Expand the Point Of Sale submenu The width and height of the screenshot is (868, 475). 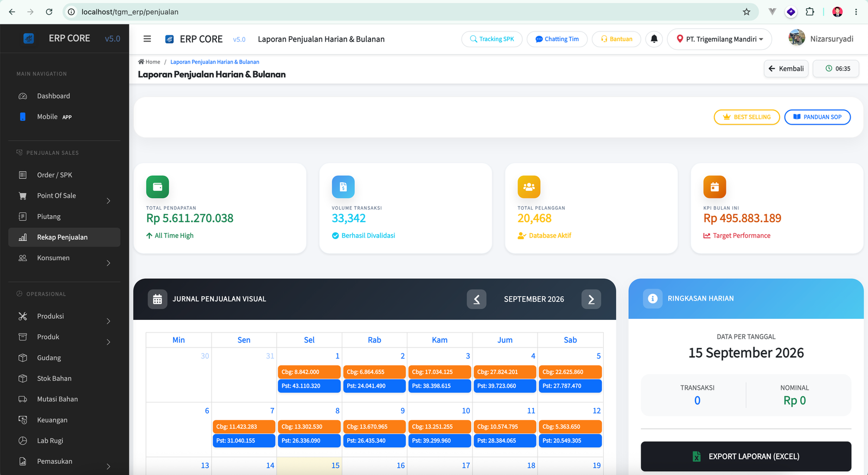tap(108, 201)
